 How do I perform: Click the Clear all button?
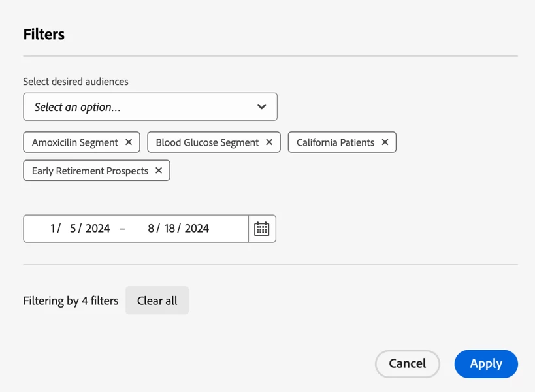point(157,301)
